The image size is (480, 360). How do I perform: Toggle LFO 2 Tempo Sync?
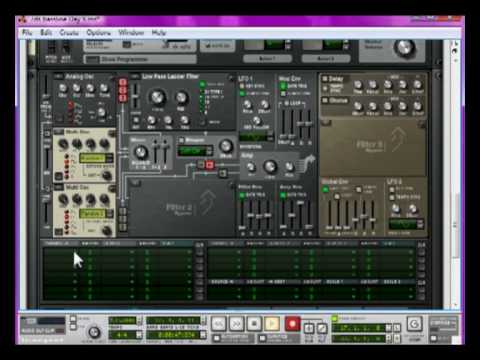(392, 197)
